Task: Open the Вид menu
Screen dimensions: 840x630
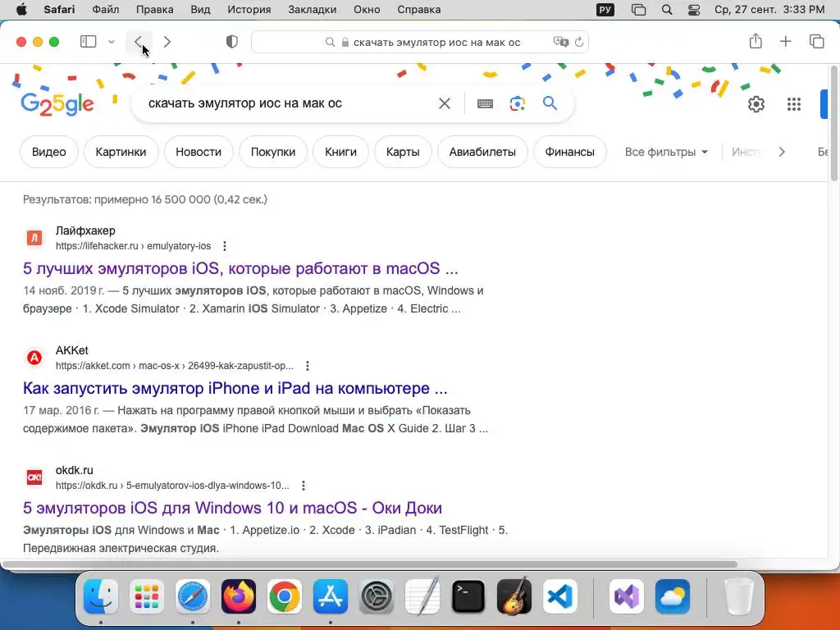Action: 200,10
